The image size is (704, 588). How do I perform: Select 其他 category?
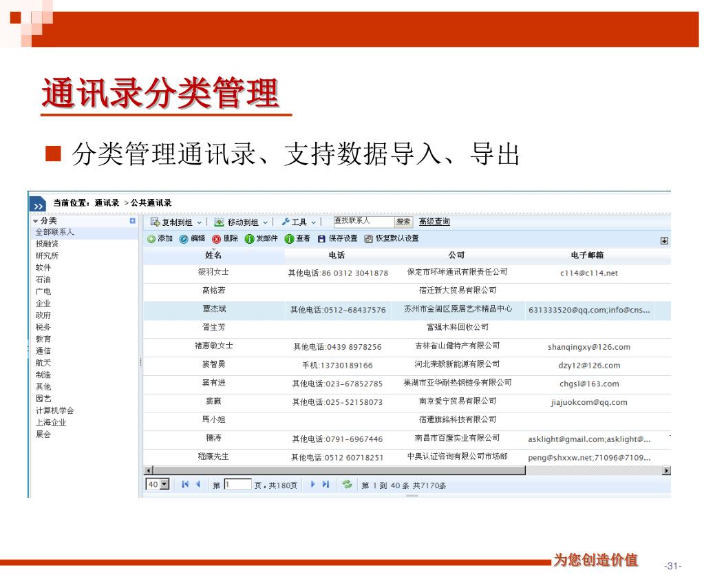tap(43, 387)
